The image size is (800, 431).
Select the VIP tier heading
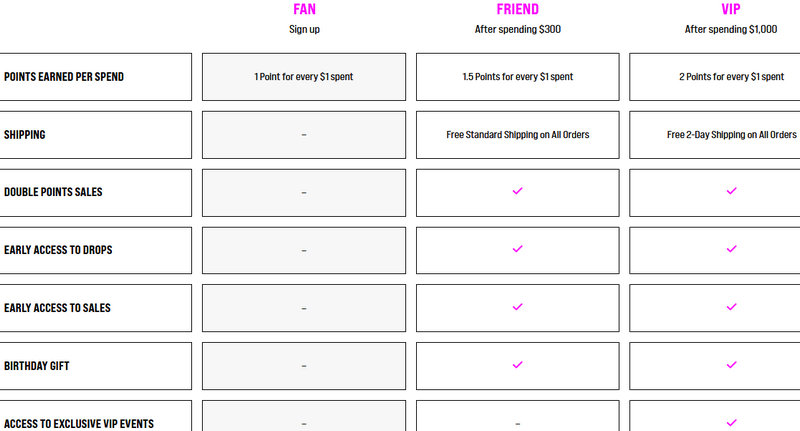coord(731,9)
